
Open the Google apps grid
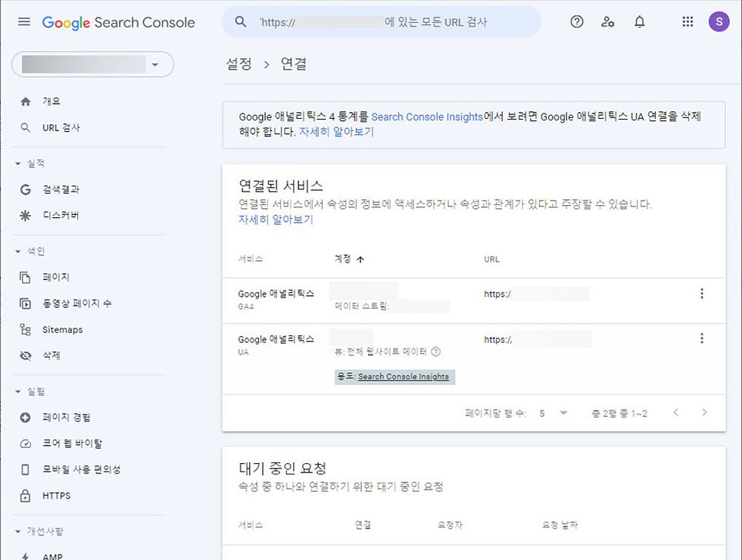click(687, 22)
